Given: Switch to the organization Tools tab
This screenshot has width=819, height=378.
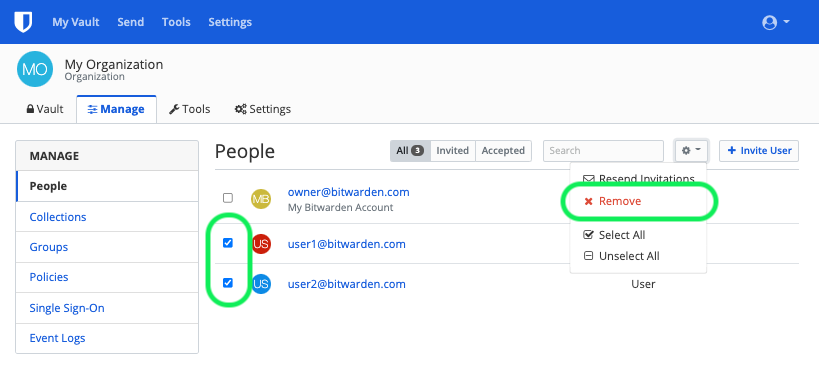Looking at the screenshot, I should [x=189, y=109].
